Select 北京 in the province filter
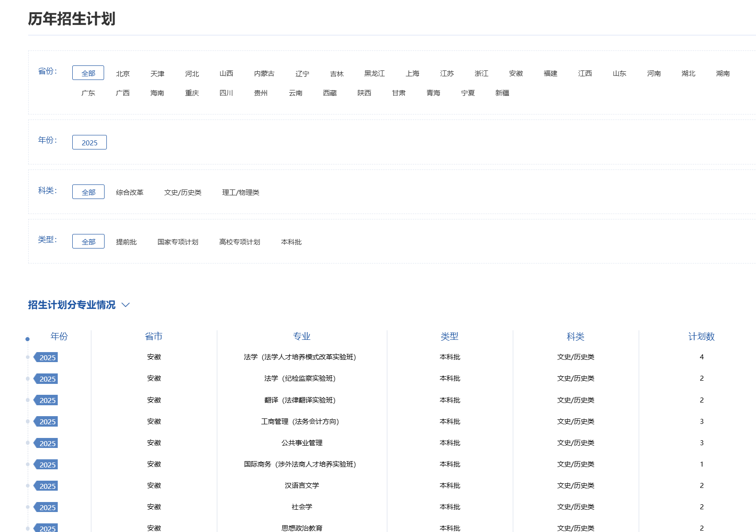Image resolution: width=756 pixels, height=532 pixels. pos(123,74)
